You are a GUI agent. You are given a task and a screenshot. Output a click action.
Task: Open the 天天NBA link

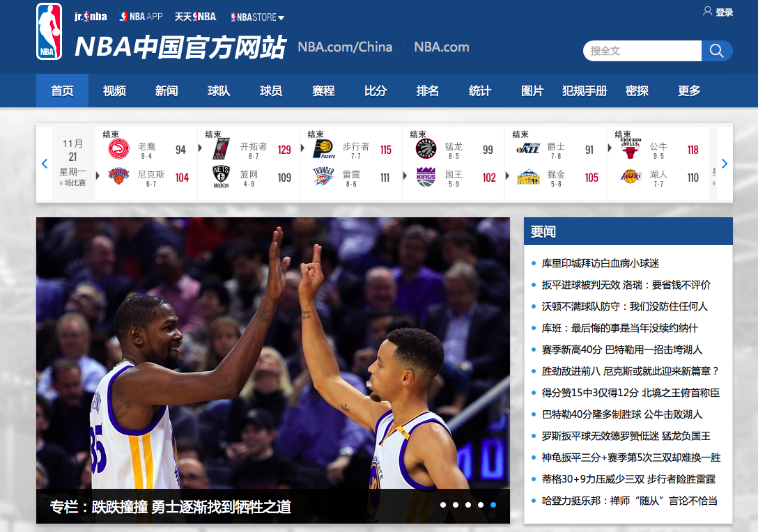point(195,17)
